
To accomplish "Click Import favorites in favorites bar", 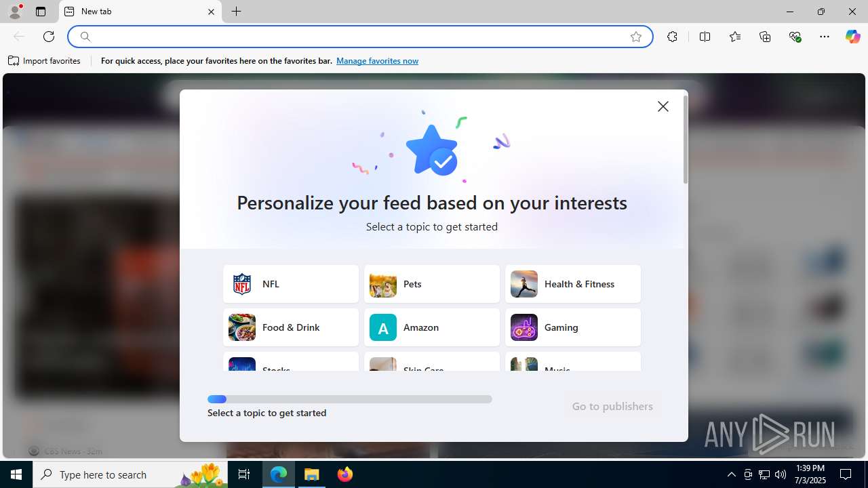I will click(45, 61).
